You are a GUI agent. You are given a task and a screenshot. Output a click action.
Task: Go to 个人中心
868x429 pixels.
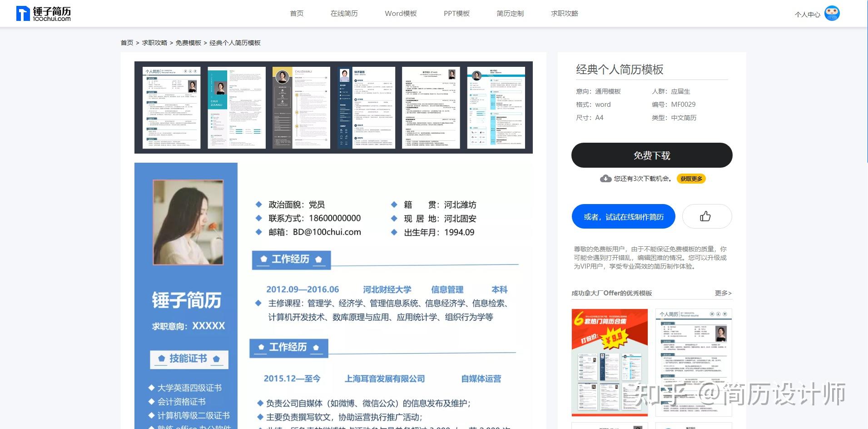point(807,15)
